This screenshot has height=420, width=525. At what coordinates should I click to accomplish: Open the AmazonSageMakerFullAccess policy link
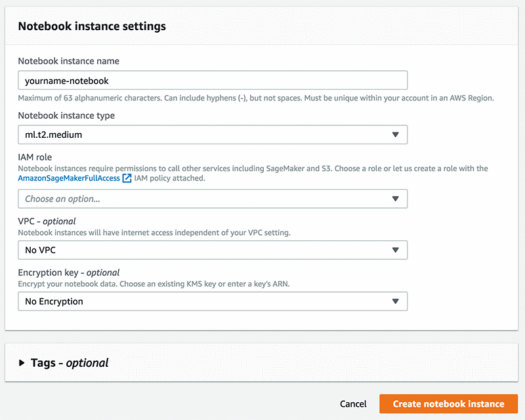coord(69,178)
